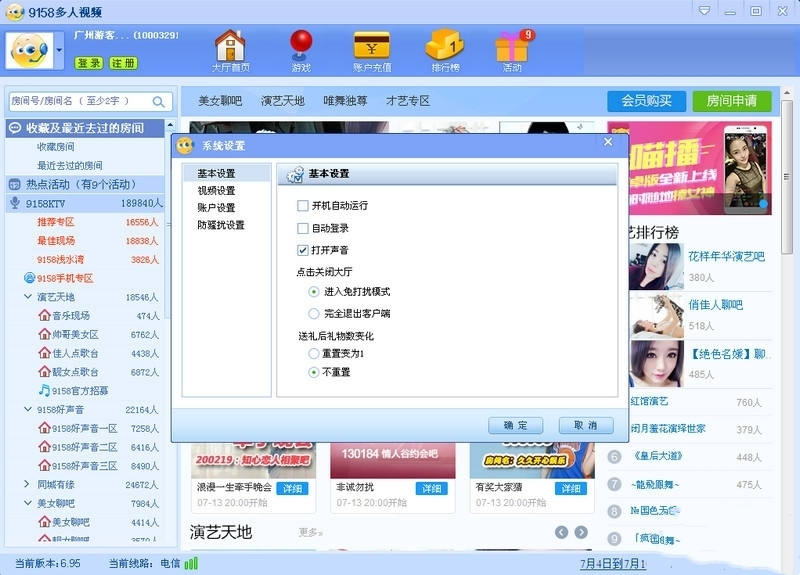Close the 系统设置 dialog
Image resolution: width=800 pixels, height=575 pixels.
(608, 142)
